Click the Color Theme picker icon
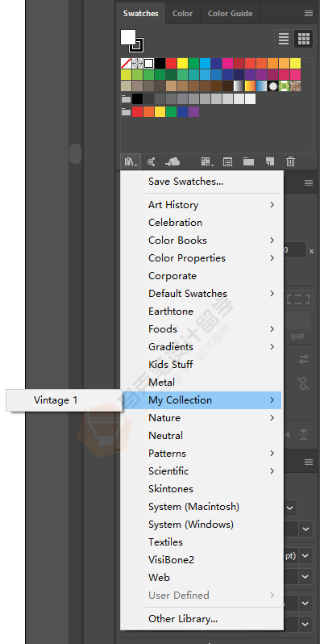This screenshot has width=320, height=644. click(x=152, y=162)
